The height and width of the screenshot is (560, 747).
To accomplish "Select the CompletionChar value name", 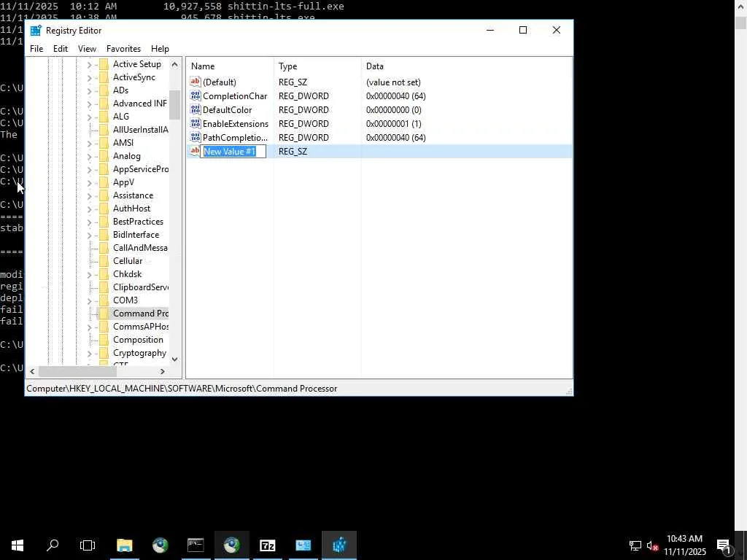I will coord(235,96).
